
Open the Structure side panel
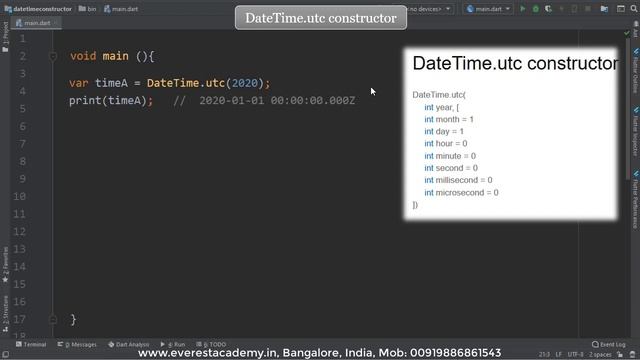coord(5,313)
